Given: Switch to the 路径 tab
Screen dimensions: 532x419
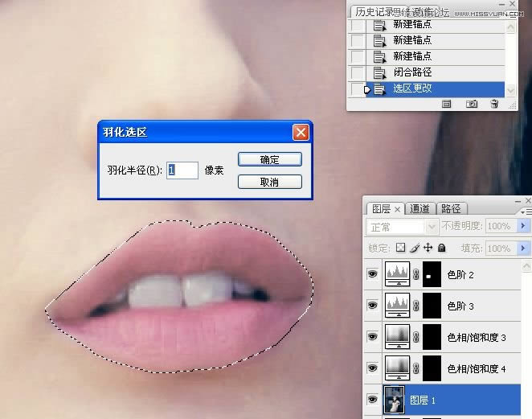Looking at the screenshot, I should point(451,208).
